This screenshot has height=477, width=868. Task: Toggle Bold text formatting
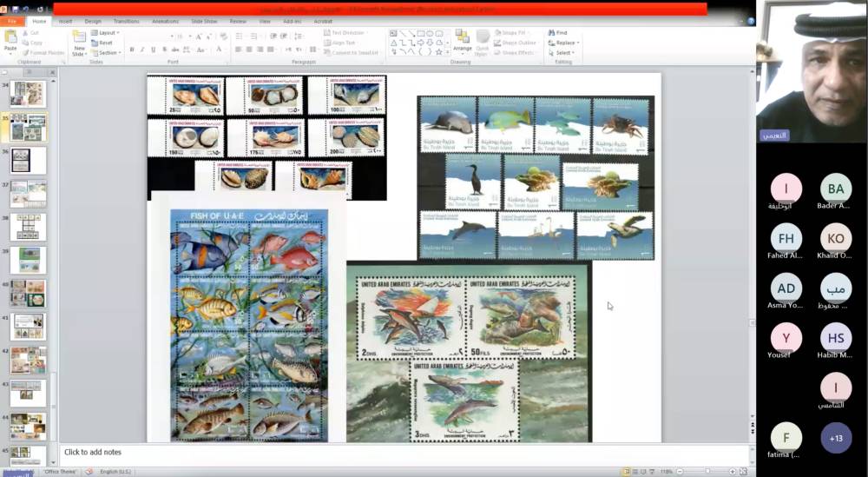[x=132, y=50]
